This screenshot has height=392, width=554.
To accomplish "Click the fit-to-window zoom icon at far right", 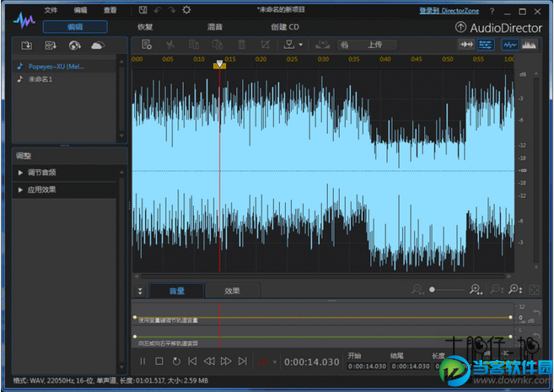I will click(535, 290).
